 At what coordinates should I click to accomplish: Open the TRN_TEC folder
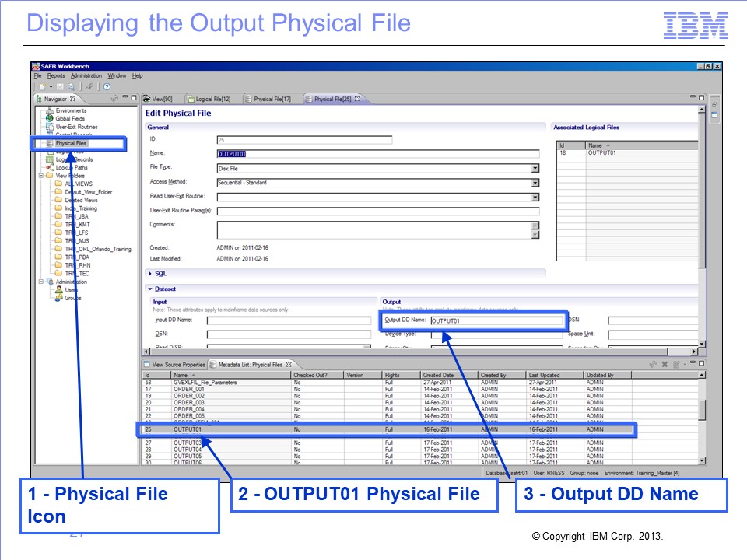(x=72, y=273)
